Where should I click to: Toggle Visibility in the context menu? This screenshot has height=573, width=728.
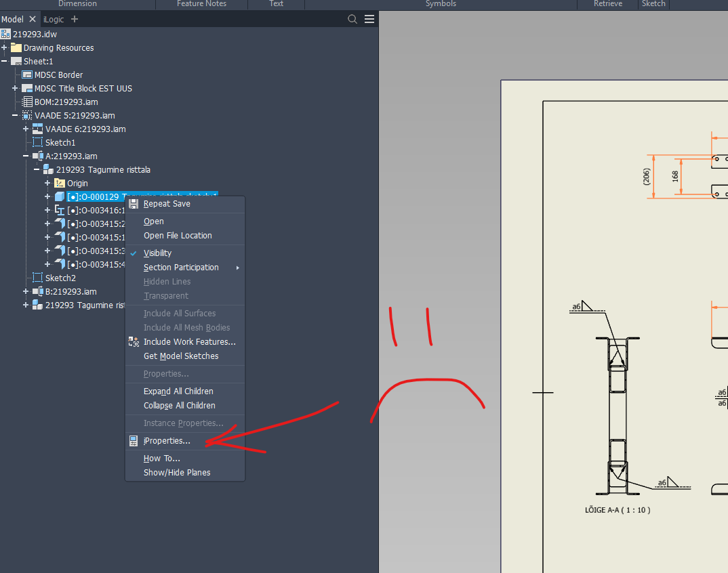tap(157, 253)
